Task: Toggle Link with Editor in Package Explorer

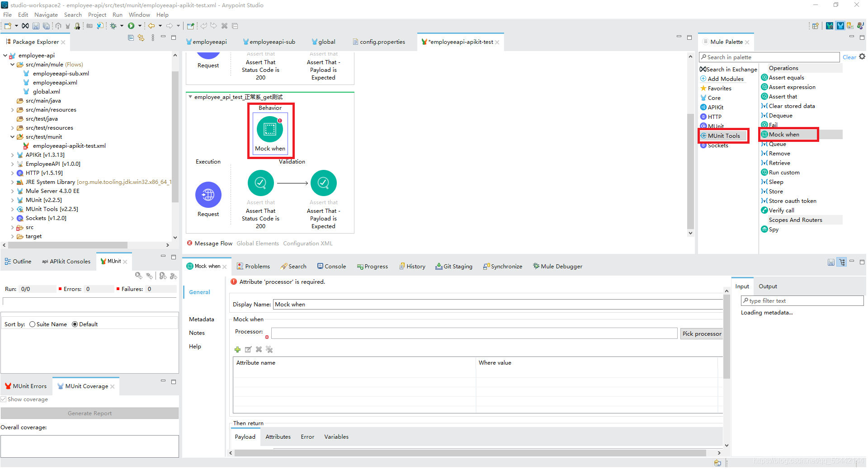Action: 141,38
